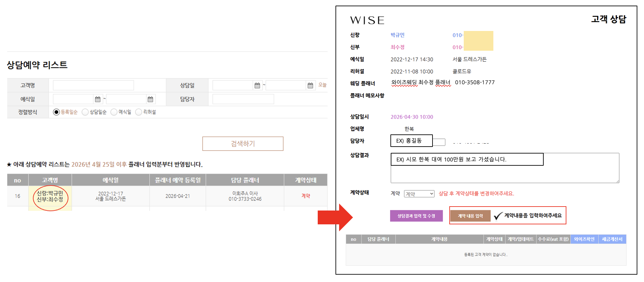The image size is (644, 282).
Task: Select the 등록일순 sort radio button
Action: [57, 112]
